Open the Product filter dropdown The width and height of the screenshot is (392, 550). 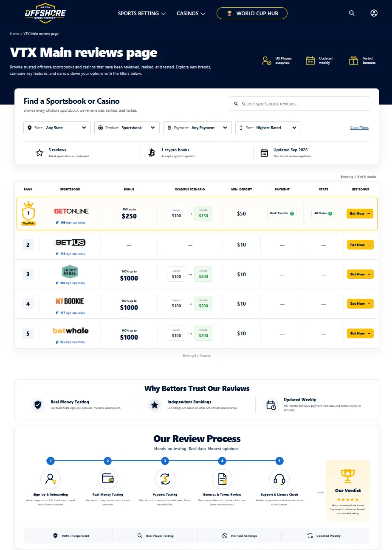pos(127,128)
